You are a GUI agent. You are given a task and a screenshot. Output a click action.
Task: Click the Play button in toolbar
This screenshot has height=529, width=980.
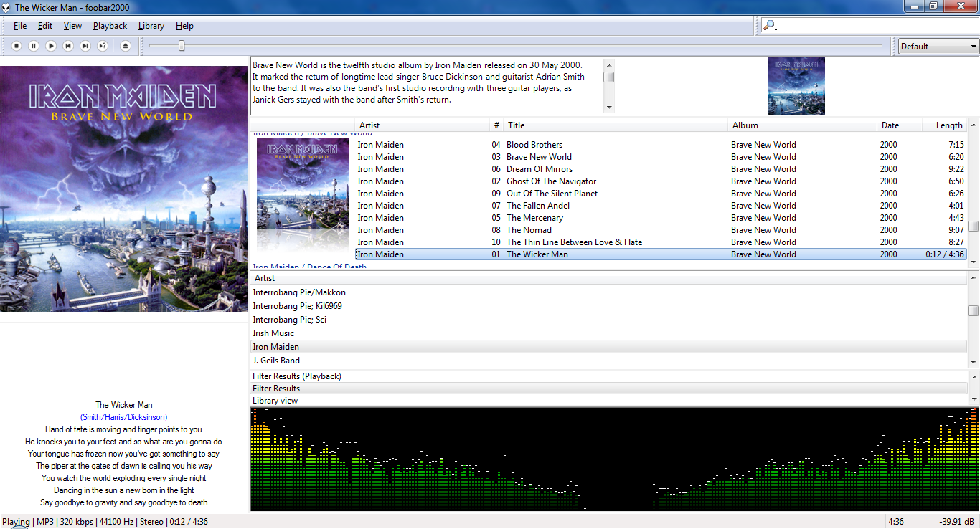pyautogui.click(x=51, y=46)
